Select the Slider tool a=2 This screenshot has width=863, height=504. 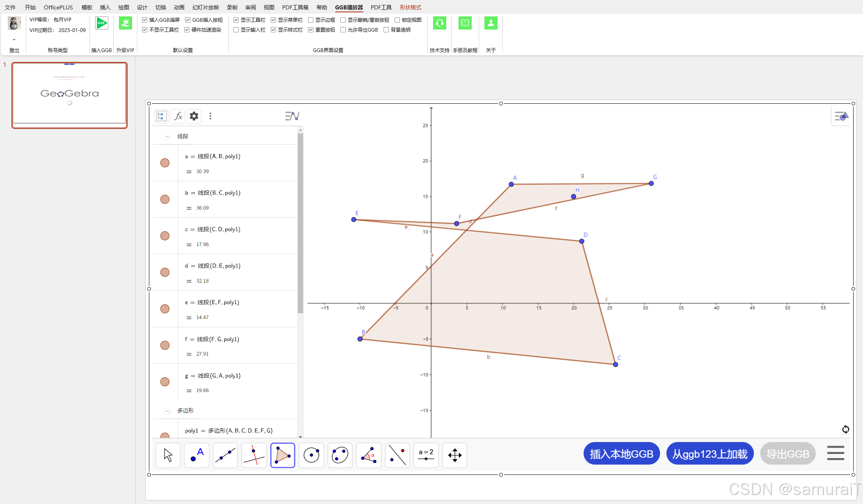click(x=426, y=455)
